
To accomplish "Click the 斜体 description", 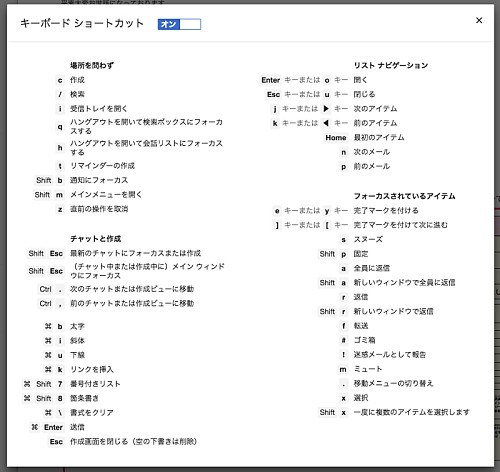I will [x=77, y=341].
